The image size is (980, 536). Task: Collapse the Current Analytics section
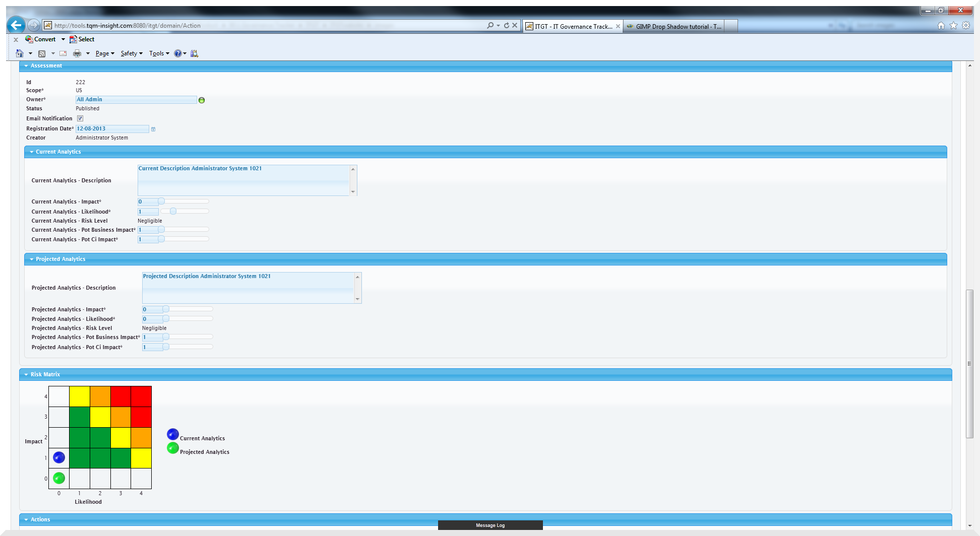31,152
